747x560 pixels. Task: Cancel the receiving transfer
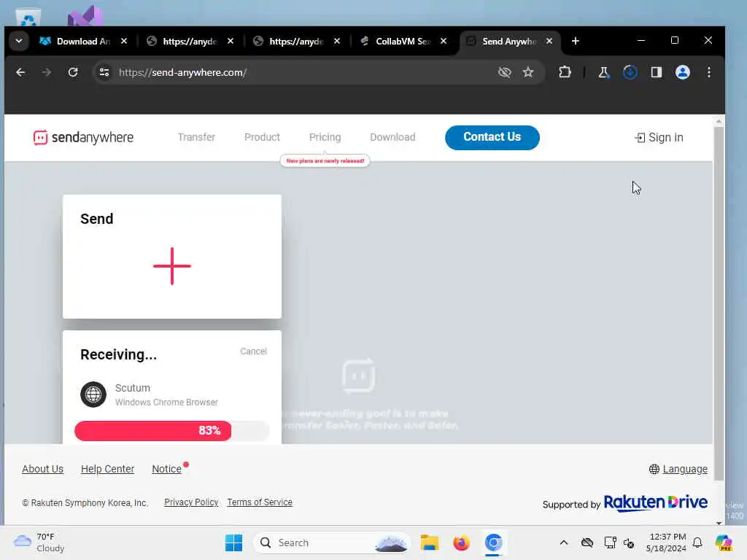pos(253,351)
